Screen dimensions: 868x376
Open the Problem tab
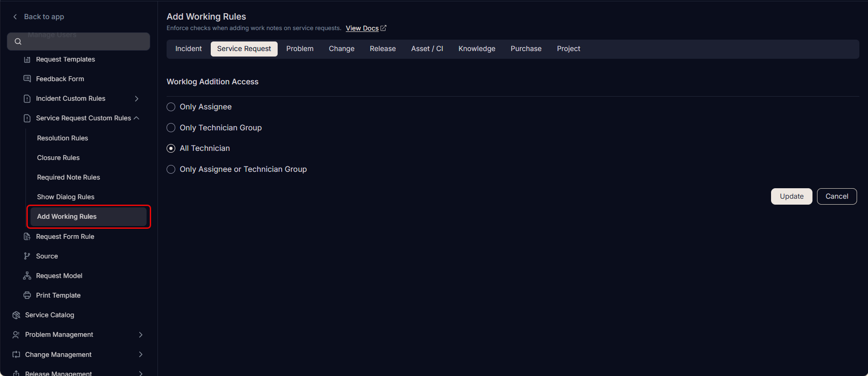pyautogui.click(x=300, y=49)
